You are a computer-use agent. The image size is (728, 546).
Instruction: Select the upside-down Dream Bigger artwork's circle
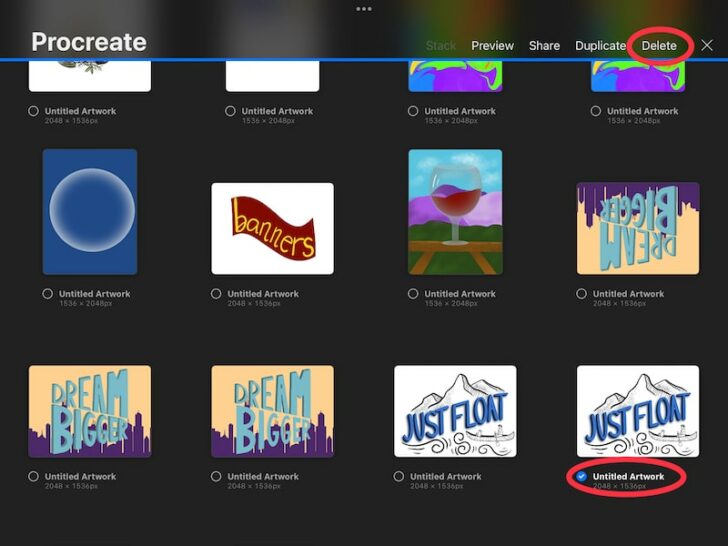(581, 293)
